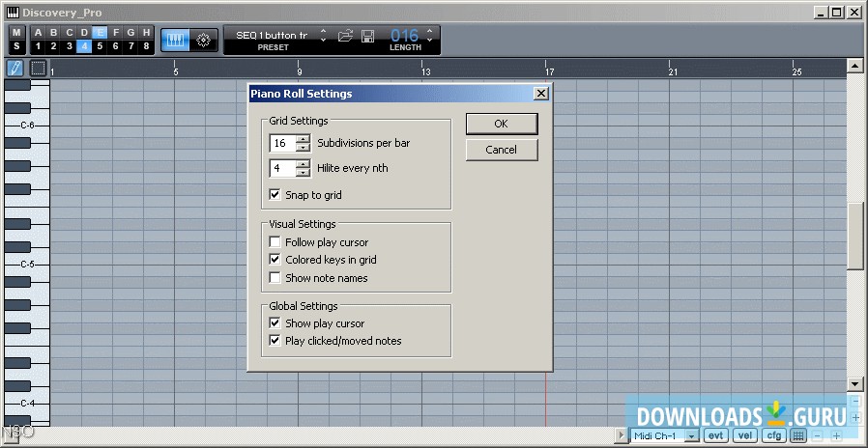This screenshot has width=868, height=448.
Task: Open the Midi Ch-1 channel dropdown
Action: point(691,435)
